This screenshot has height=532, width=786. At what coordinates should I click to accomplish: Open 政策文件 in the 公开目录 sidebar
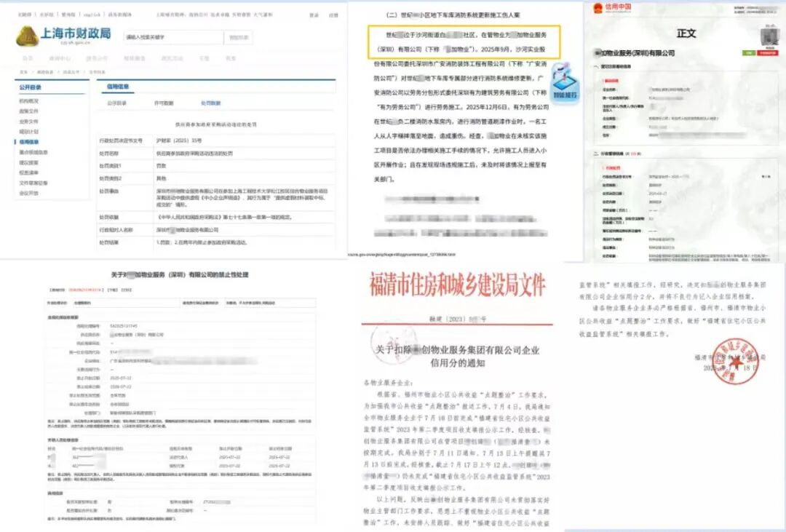point(28,111)
